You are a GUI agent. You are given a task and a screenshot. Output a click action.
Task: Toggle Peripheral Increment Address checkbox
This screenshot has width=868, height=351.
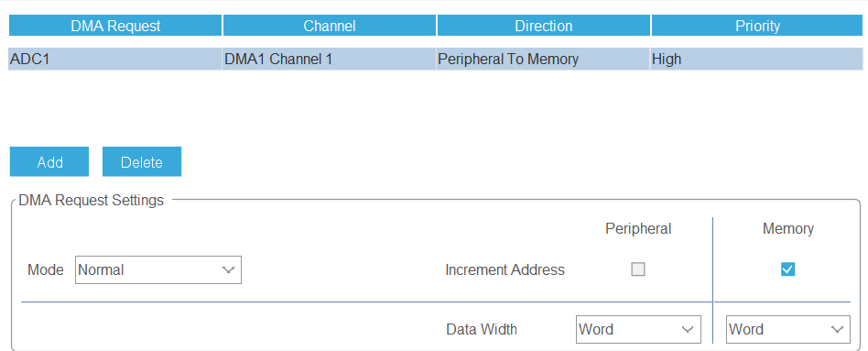[638, 269]
